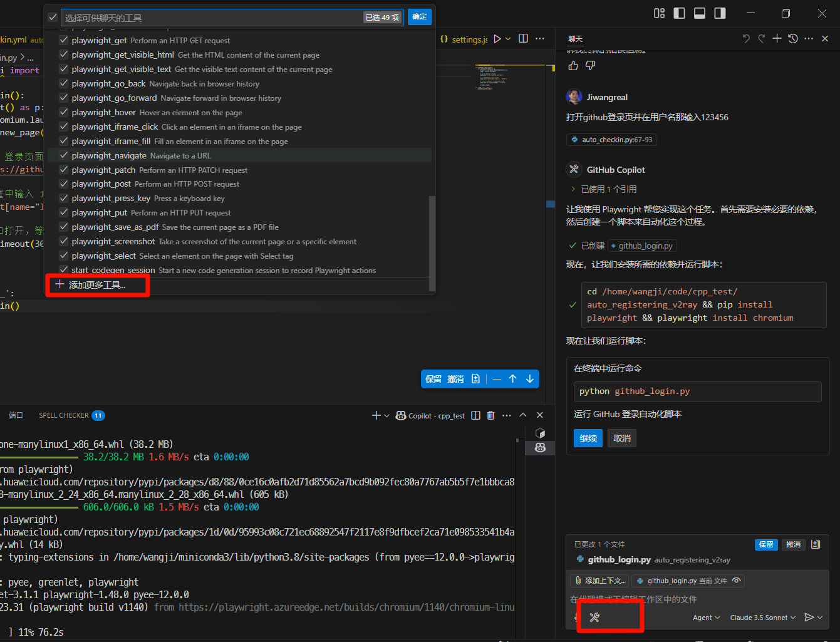
Task: Click 撤消 undo in chat changes list
Action: [x=794, y=544]
